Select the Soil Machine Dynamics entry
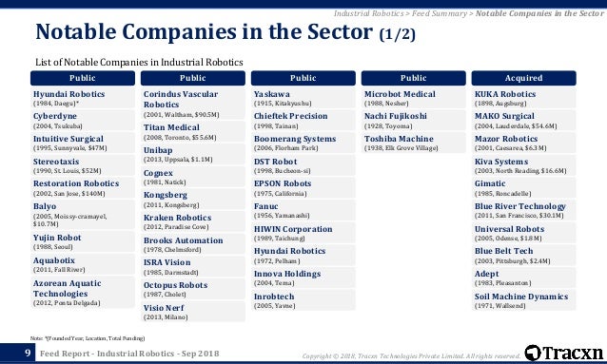 tap(523, 300)
